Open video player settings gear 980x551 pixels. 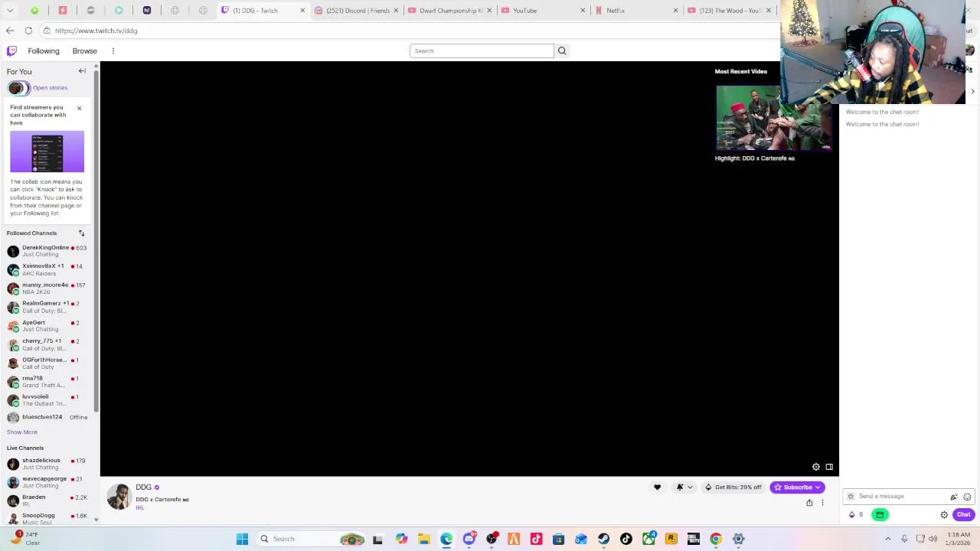point(816,467)
